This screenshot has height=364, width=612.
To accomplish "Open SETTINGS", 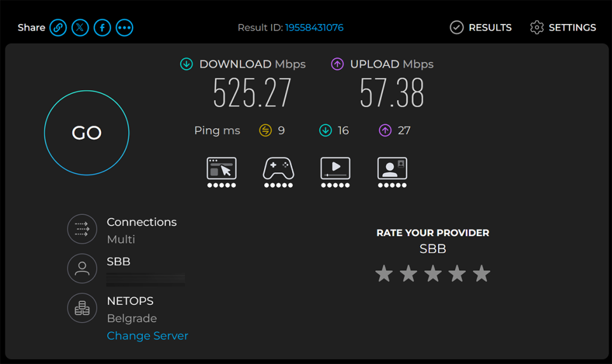I will [x=563, y=27].
